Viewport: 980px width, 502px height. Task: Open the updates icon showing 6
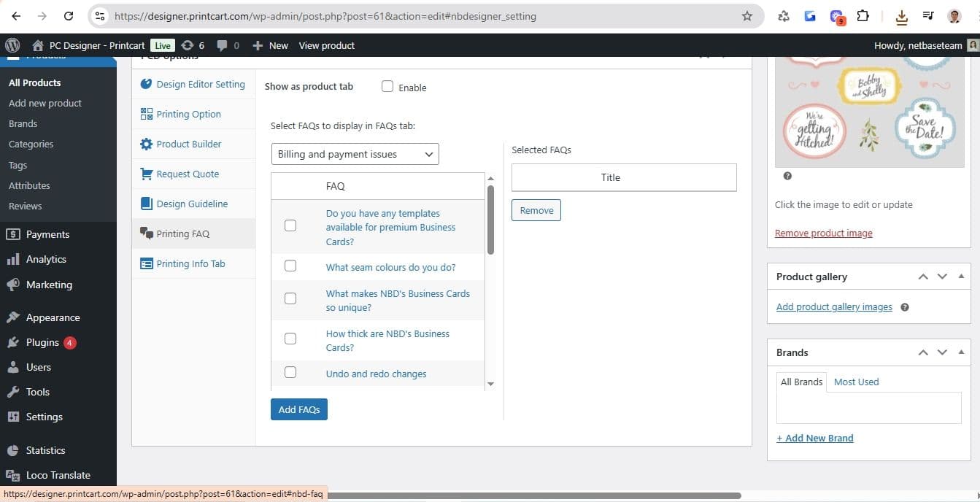pyautogui.click(x=188, y=45)
